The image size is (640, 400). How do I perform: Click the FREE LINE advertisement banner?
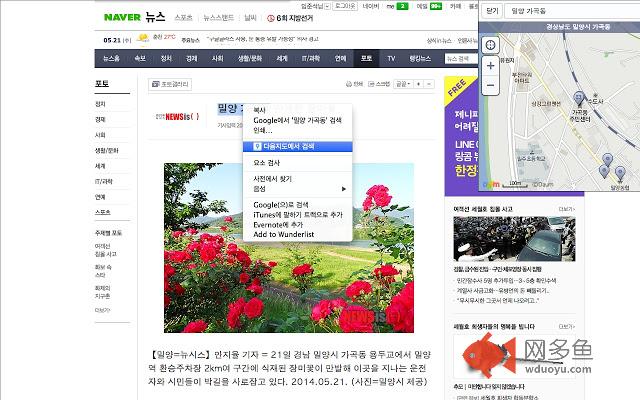coord(461,136)
